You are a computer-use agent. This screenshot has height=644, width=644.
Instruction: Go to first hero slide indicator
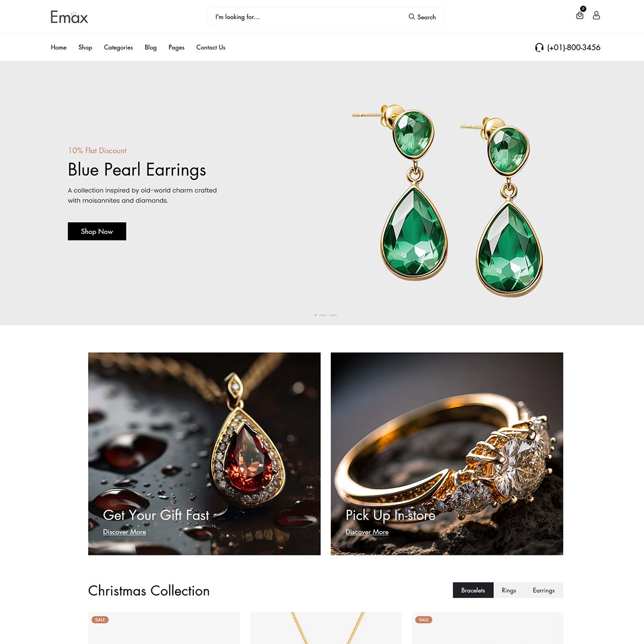tap(315, 315)
